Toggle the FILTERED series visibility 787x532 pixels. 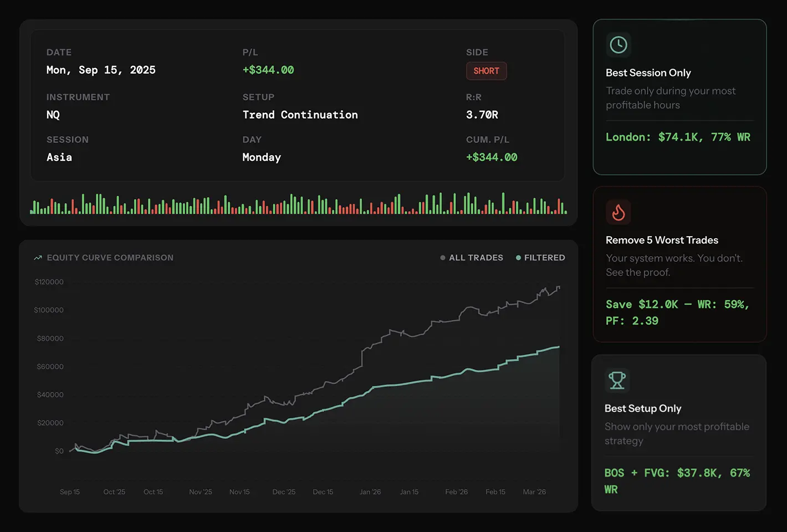(540, 258)
